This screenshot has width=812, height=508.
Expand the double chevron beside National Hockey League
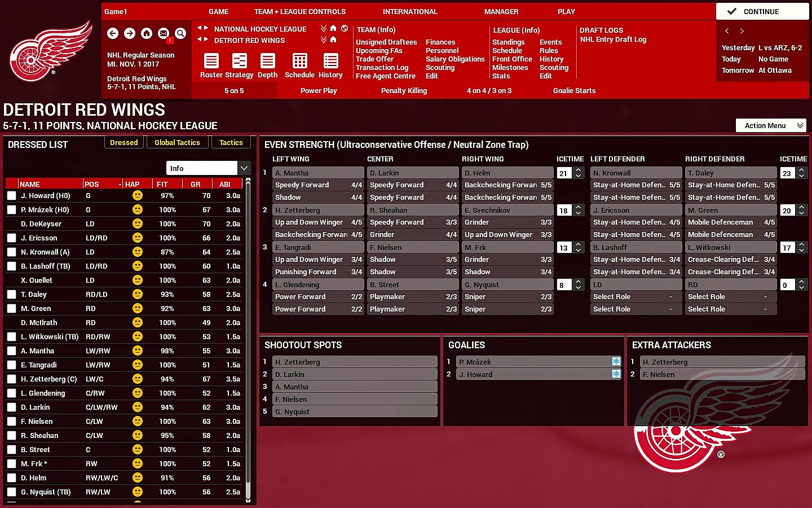pos(324,28)
